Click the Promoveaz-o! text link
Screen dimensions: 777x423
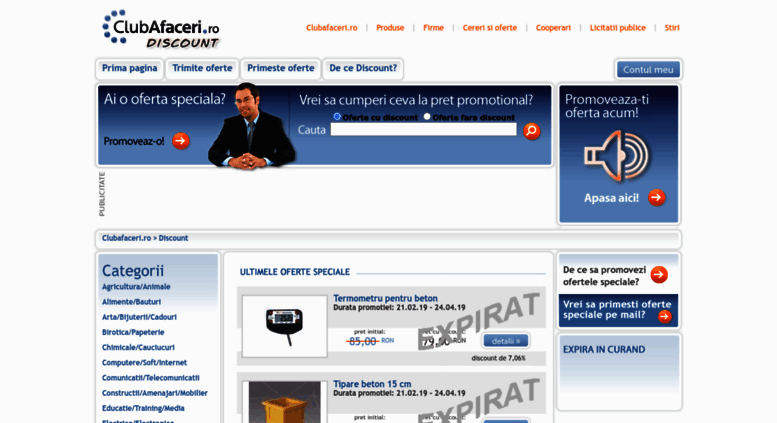coord(134,142)
